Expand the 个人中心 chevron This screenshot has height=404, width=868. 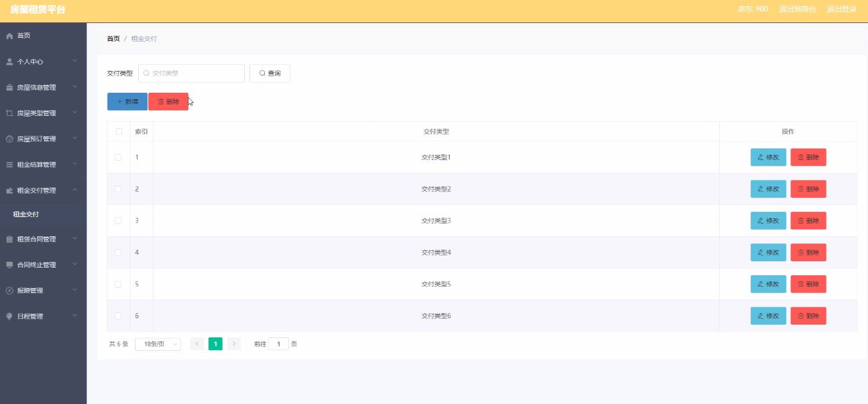click(75, 61)
